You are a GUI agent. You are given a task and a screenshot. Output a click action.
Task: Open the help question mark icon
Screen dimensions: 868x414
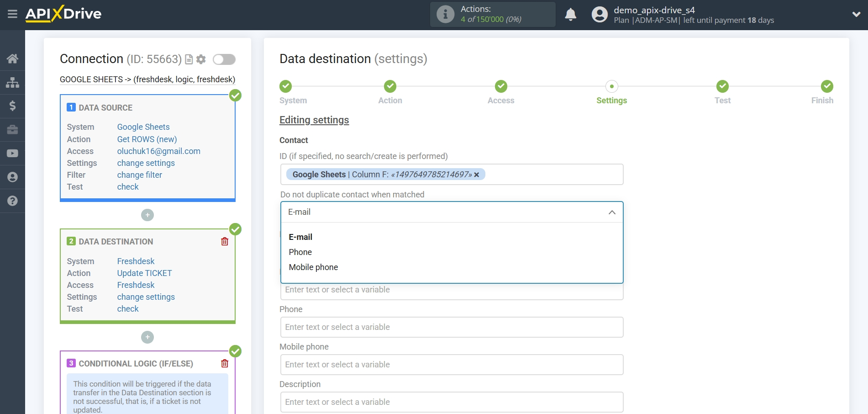12,201
